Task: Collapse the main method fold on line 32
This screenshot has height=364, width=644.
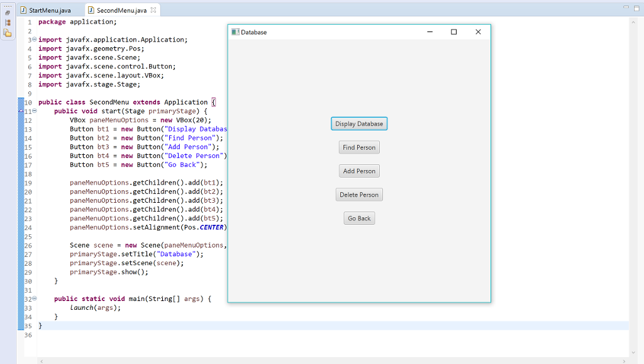Action: [x=35, y=299]
